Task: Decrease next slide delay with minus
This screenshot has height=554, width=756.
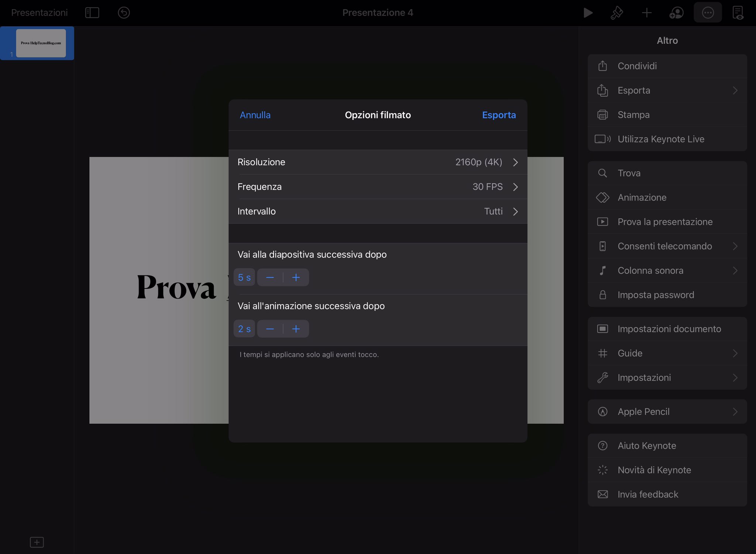Action: point(270,277)
